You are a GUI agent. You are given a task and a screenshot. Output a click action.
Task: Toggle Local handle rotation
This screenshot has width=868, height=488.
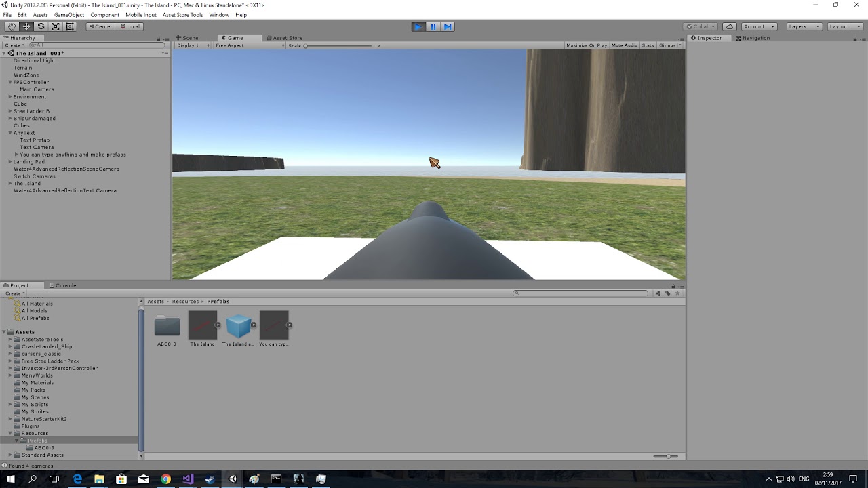[x=129, y=26]
